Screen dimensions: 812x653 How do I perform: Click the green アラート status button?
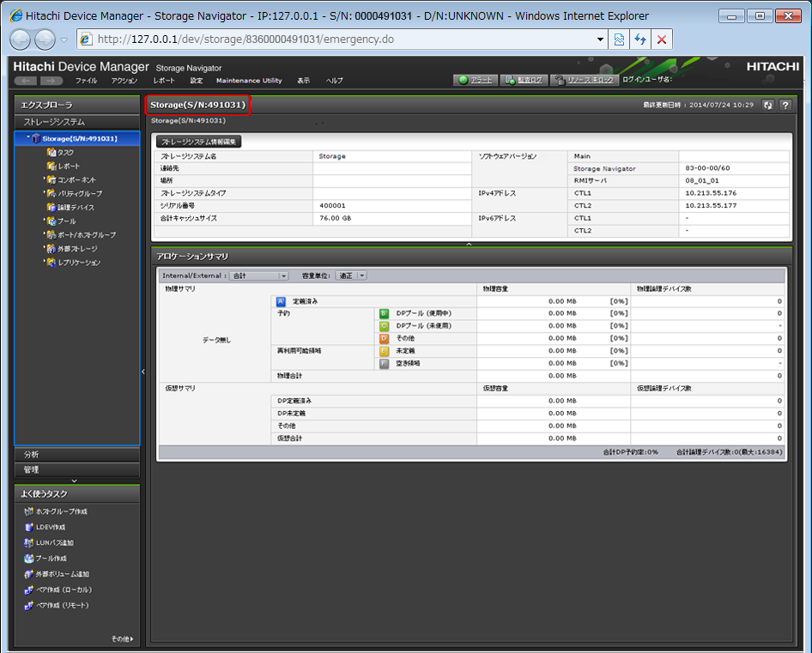476,80
